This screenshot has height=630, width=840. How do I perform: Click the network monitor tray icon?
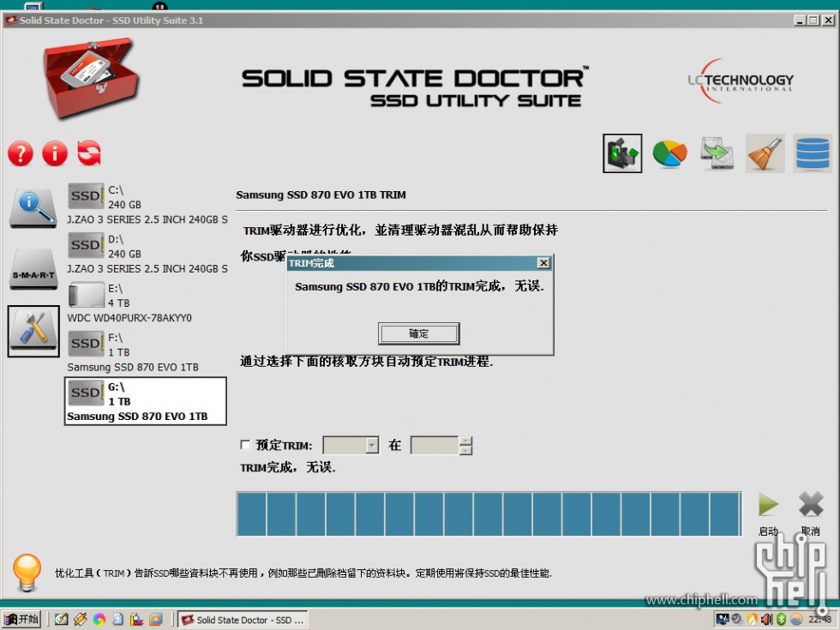[723, 619]
